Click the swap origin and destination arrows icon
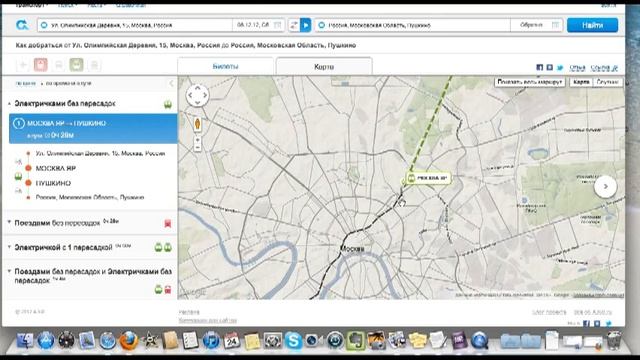Viewport: 640px width, 360px height. (x=293, y=25)
